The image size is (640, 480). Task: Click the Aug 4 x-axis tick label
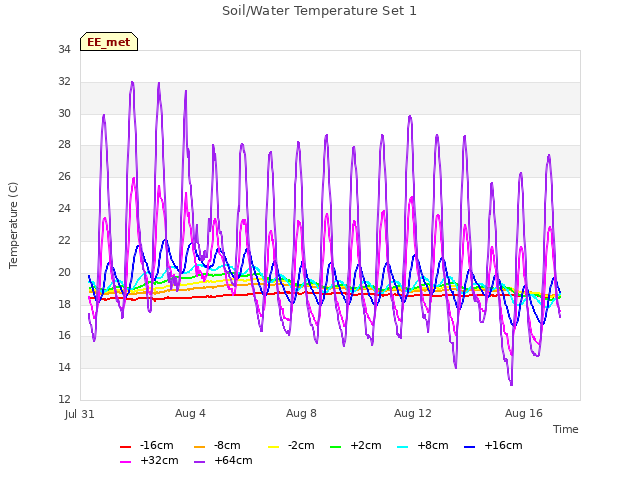(x=190, y=413)
